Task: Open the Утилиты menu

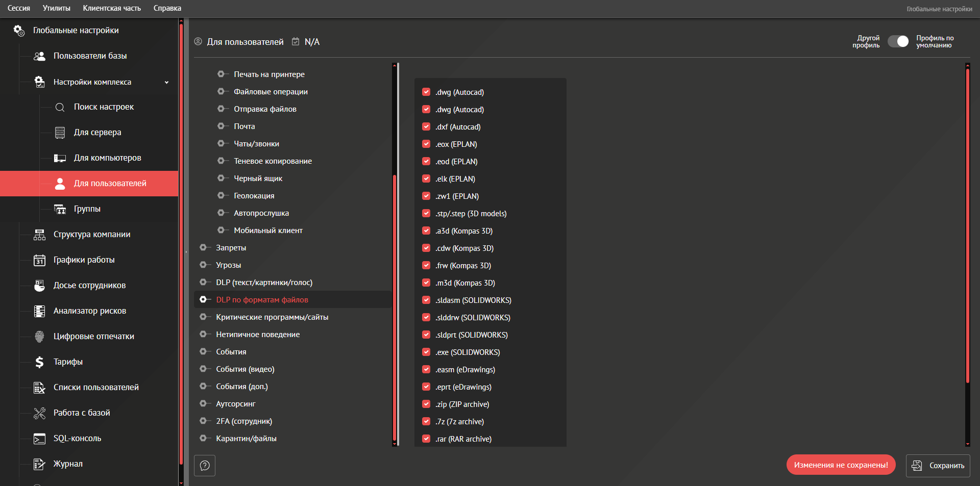Action: pyautogui.click(x=56, y=8)
